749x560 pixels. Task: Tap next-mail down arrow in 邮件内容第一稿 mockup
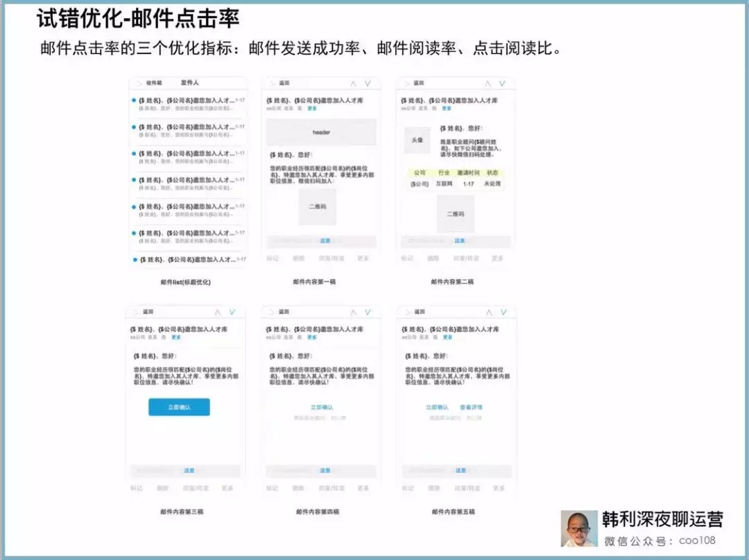tap(368, 84)
